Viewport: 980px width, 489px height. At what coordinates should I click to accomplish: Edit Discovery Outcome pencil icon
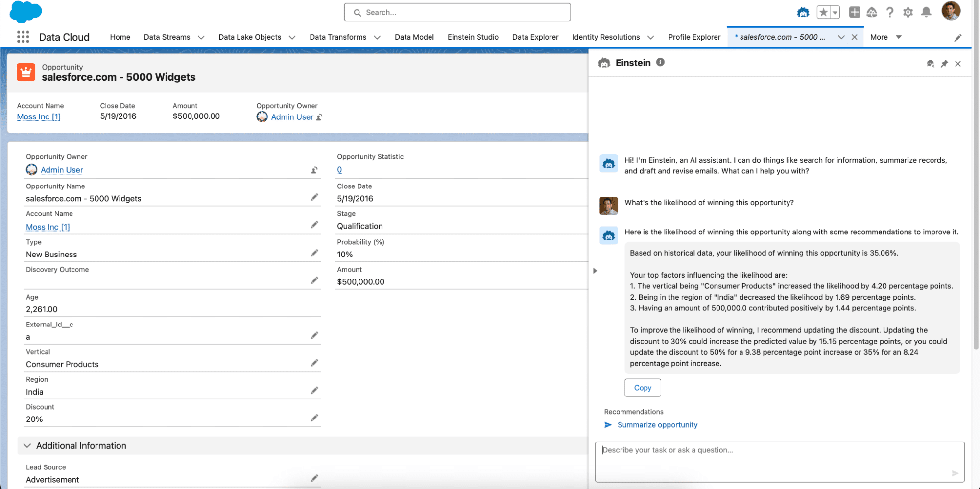(x=314, y=280)
